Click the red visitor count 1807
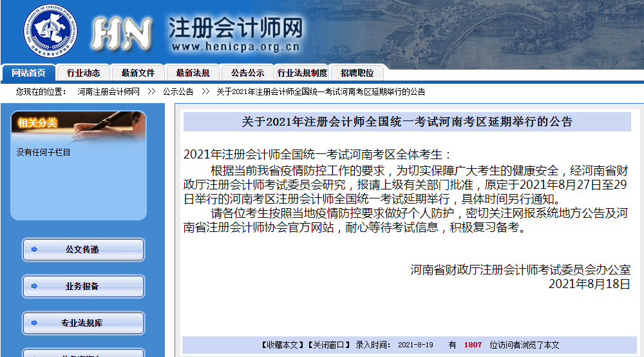This screenshot has width=644, height=357. [473, 345]
